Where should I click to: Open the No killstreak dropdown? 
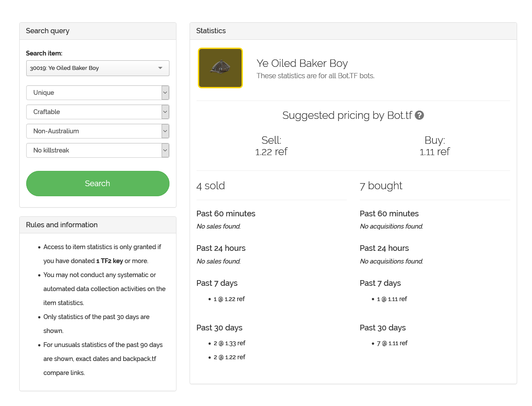click(x=97, y=150)
